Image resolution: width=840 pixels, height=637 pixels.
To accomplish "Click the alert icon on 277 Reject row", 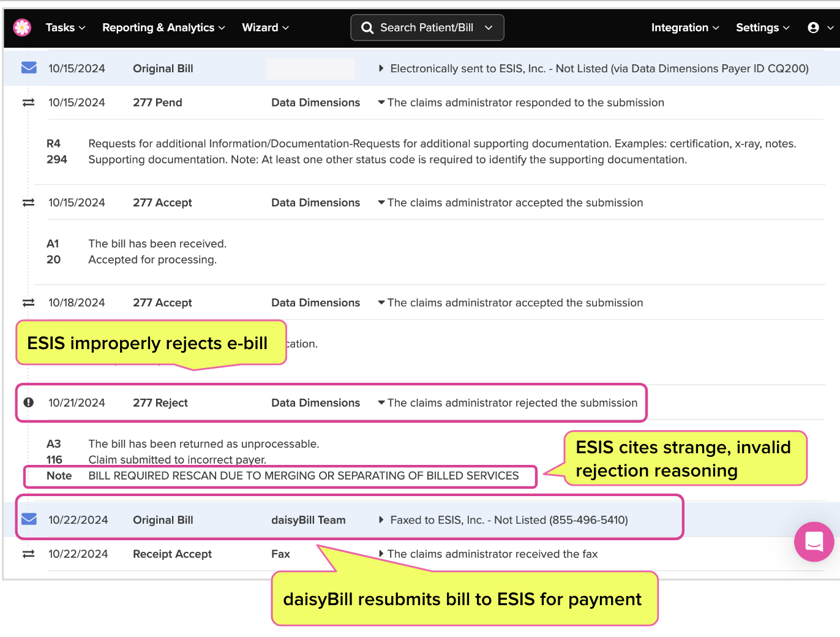I will (x=28, y=402).
